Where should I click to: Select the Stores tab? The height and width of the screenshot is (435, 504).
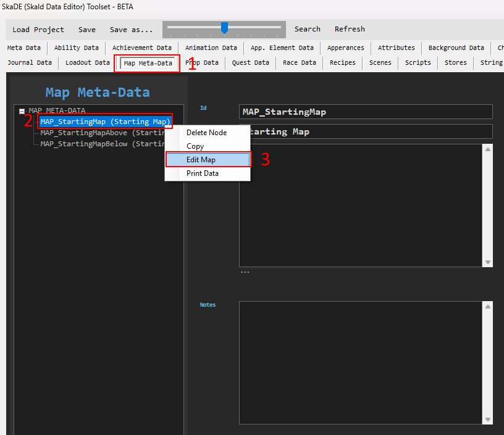455,62
